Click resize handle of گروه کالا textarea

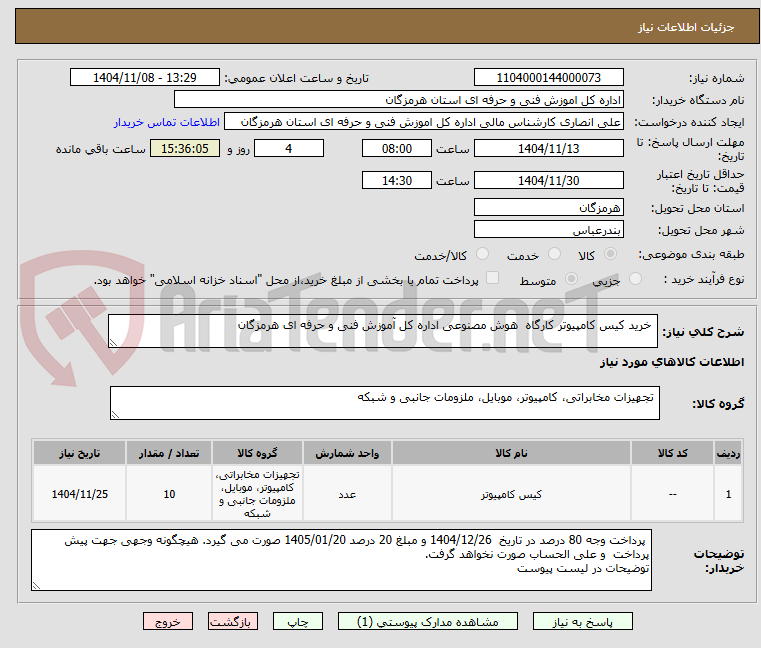[116, 415]
